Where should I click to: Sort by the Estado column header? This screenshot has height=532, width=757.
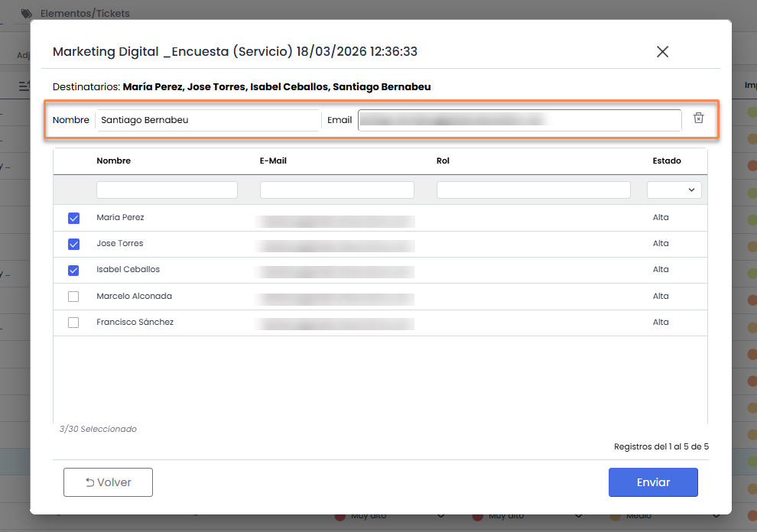(666, 161)
